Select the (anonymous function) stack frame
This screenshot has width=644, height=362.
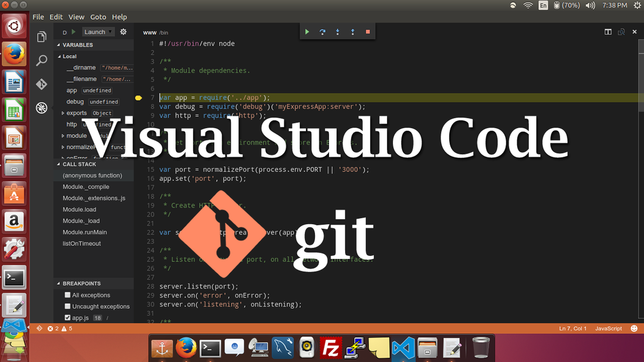click(x=93, y=175)
